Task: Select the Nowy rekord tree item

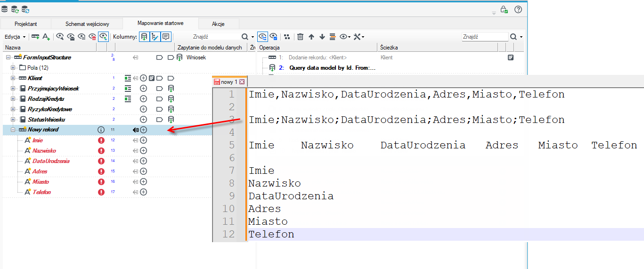Action: pos(43,130)
